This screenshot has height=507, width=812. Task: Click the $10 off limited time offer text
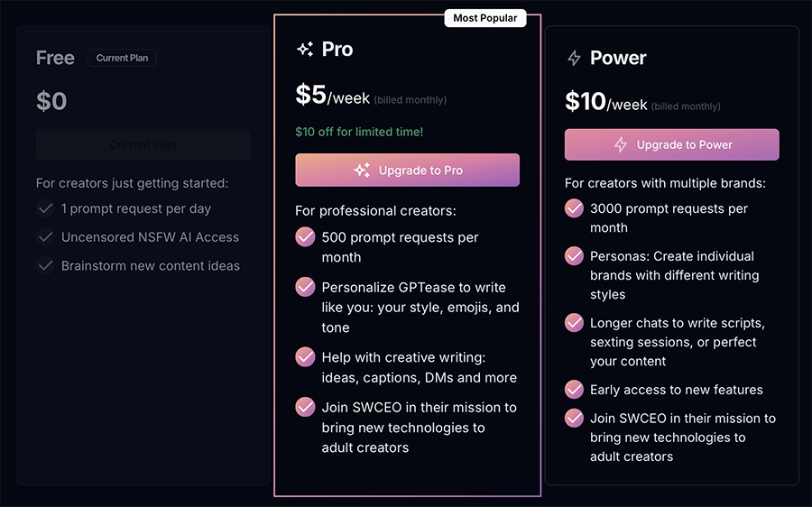pos(359,132)
